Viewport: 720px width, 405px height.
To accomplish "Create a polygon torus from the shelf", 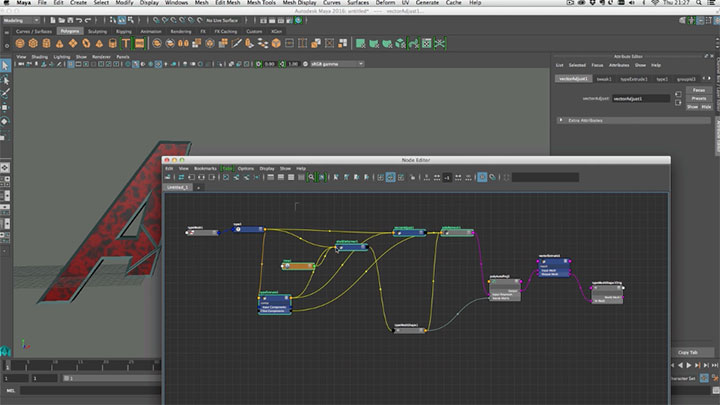I will pos(86,44).
